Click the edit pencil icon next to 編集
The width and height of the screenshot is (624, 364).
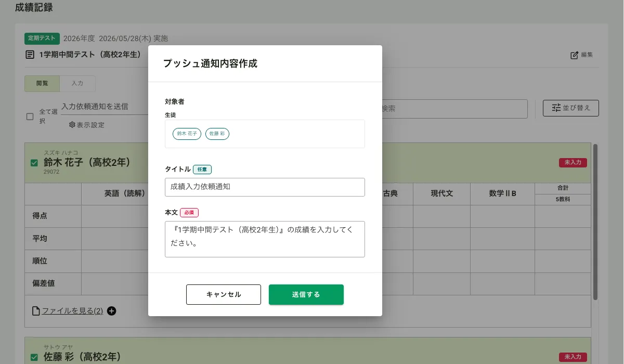pos(574,55)
